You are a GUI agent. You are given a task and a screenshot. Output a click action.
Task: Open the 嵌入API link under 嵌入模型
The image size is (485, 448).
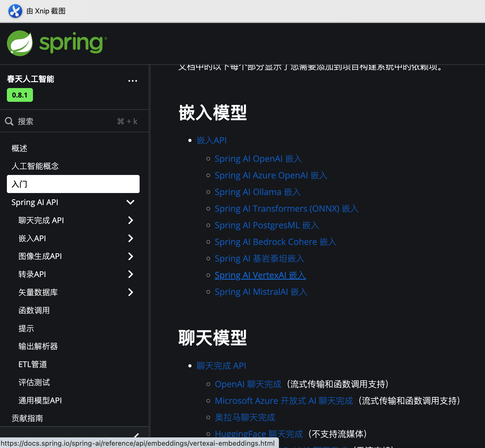click(212, 140)
